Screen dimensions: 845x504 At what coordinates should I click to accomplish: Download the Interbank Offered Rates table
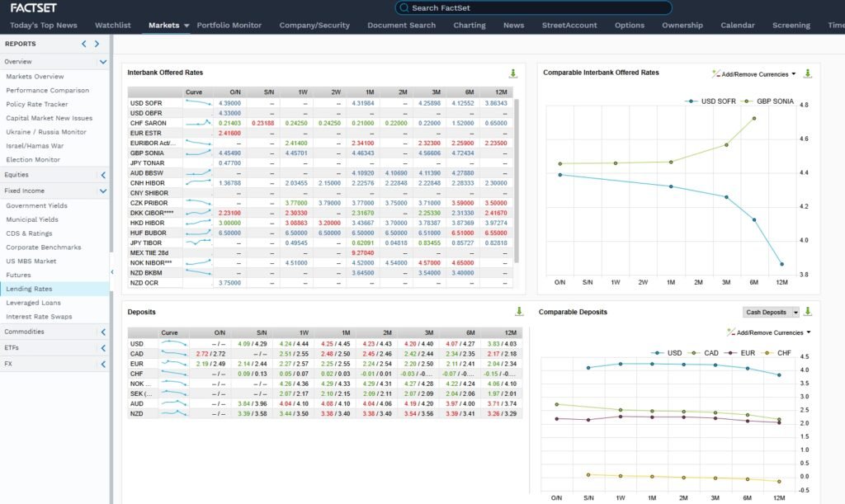point(512,73)
